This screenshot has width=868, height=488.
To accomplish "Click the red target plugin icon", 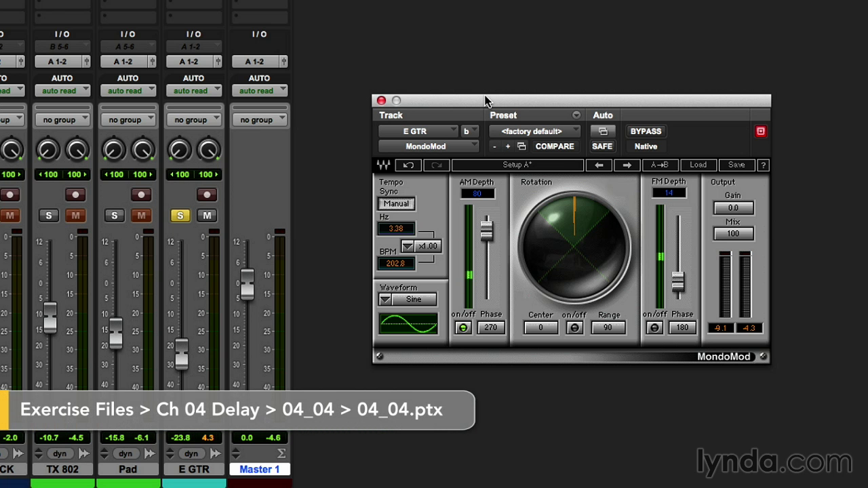I will (760, 131).
